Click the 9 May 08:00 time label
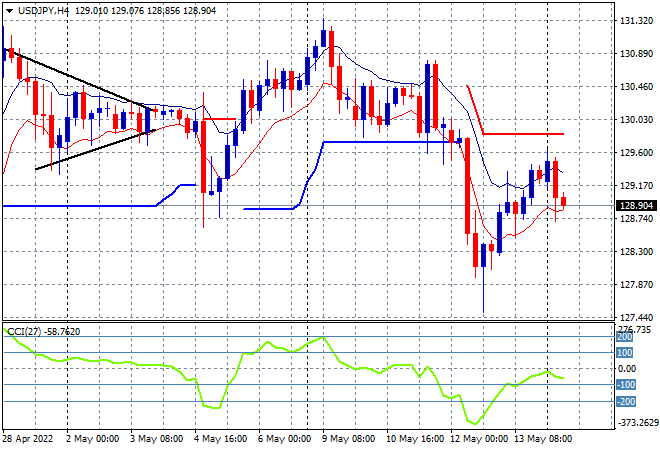660x450 pixels. pyautogui.click(x=348, y=439)
